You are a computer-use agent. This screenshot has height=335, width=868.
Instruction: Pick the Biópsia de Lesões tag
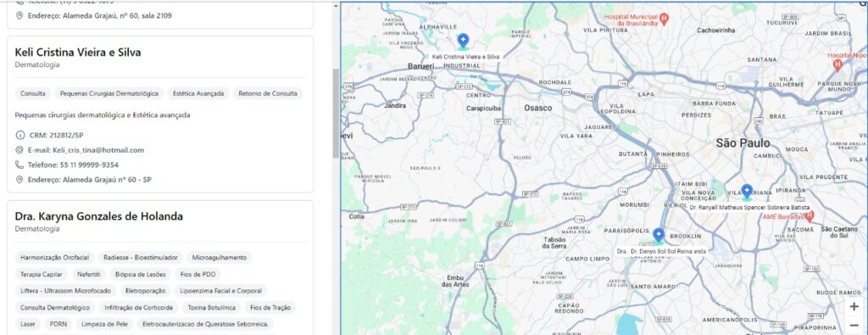[141, 274]
